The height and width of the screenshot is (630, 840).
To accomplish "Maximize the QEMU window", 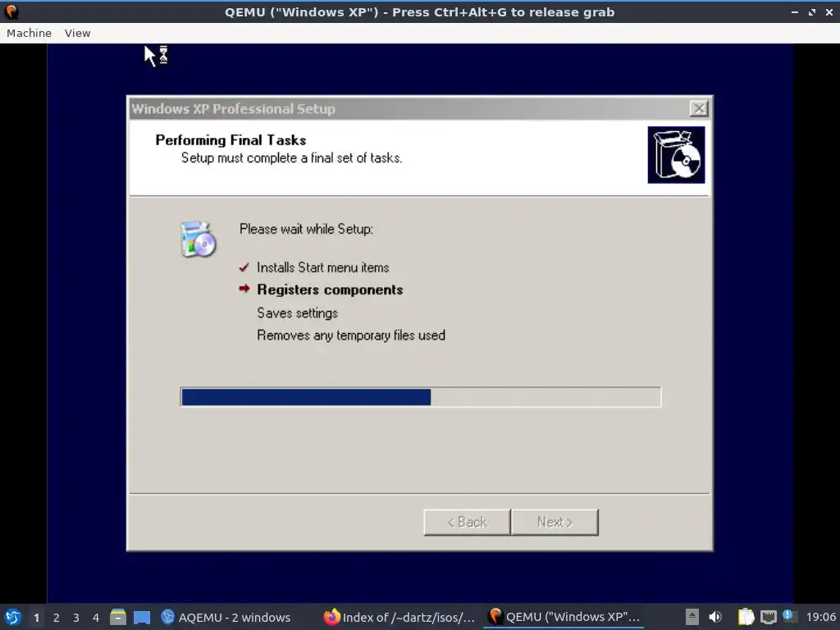I will coord(812,11).
